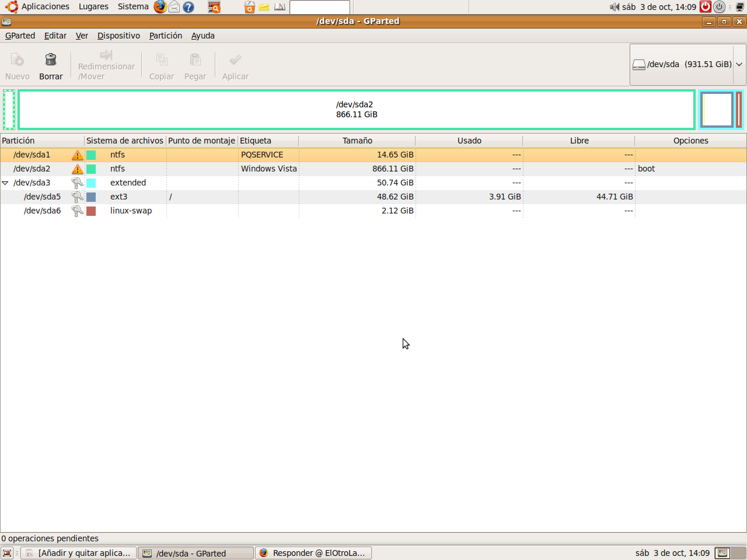Click the 'PQSERVICE' label cell
The width and height of the screenshot is (747, 560).
(x=262, y=155)
